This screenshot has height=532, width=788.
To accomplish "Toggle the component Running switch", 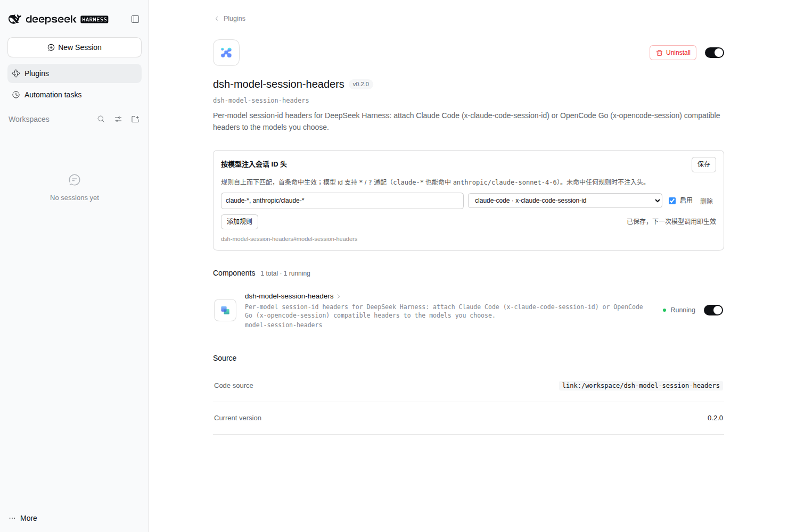I will pyautogui.click(x=713, y=310).
